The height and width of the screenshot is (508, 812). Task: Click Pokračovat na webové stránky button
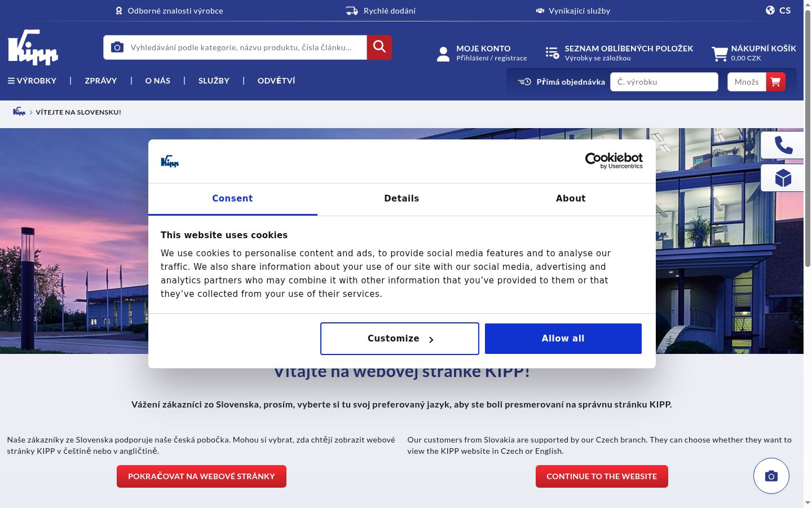point(201,476)
